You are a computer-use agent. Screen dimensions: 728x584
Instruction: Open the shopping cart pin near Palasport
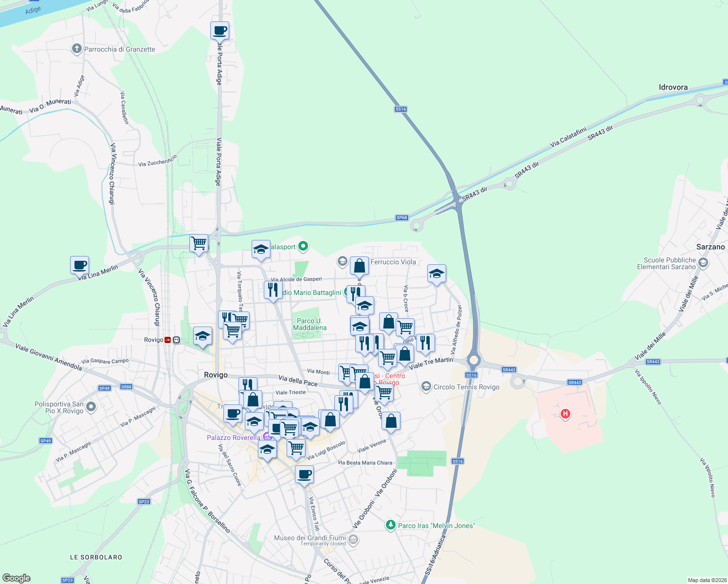tap(199, 243)
